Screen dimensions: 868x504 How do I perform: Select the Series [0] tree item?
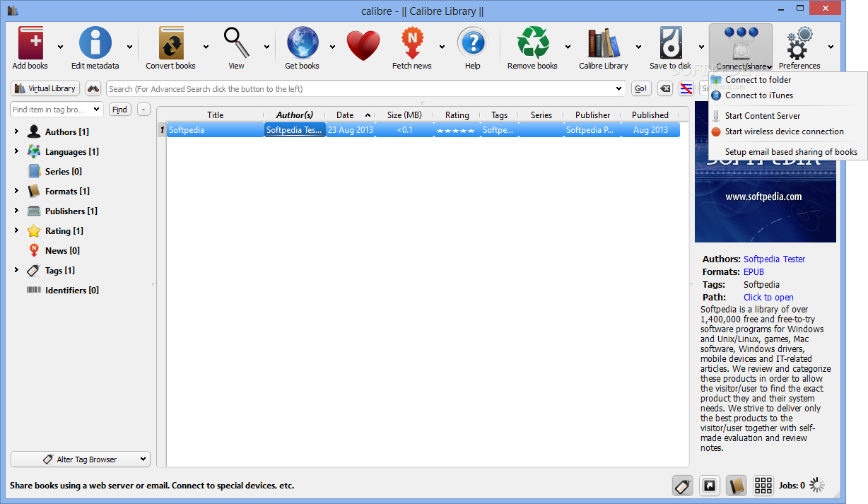coord(64,172)
